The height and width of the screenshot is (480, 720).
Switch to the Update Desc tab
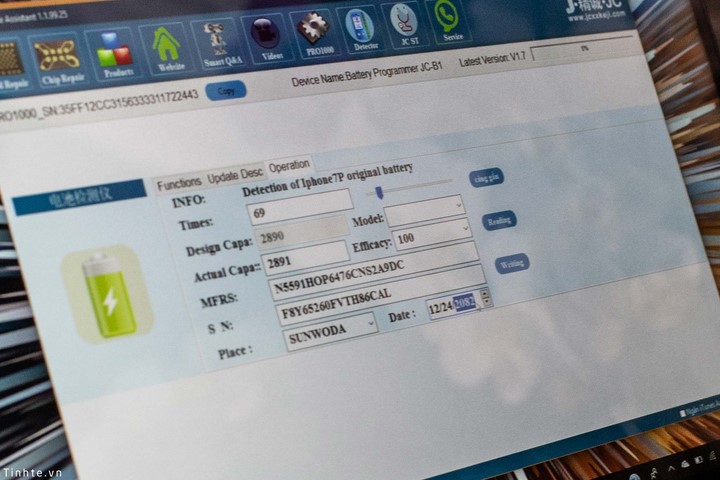point(235,175)
